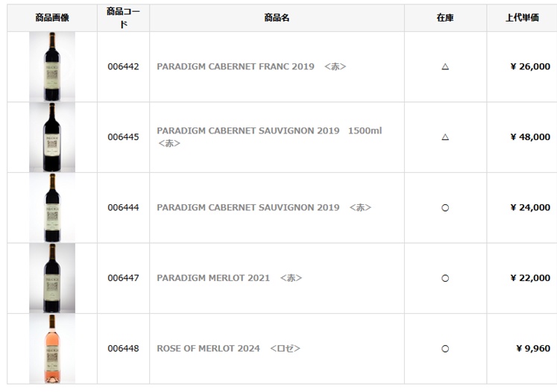Viewport: 557px width, 392px height.
Task: Click the circle stock icon for Merlot 2021
Action: pyautogui.click(x=445, y=278)
